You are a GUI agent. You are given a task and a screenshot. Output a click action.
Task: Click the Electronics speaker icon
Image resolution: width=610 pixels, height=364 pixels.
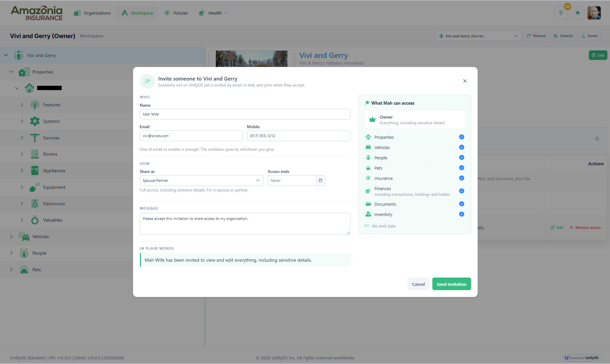pos(35,204)
